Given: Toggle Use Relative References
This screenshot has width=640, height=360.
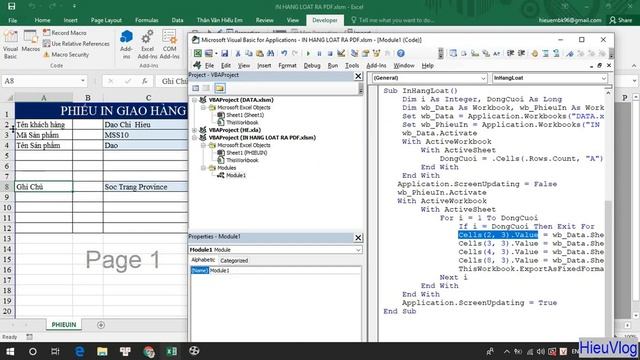Looking at the screenshot, I should click(76, 44).
